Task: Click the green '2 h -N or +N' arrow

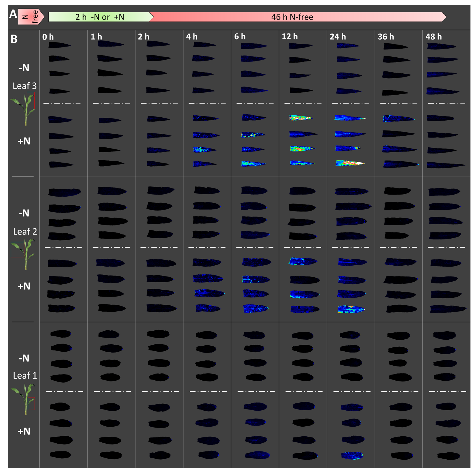Action: pos(100,17)
